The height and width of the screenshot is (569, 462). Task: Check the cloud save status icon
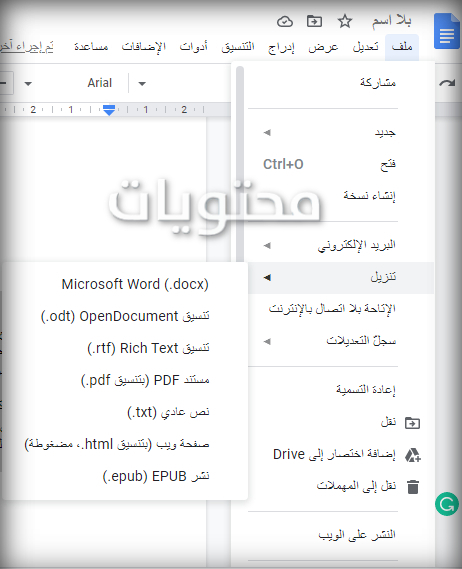285,22
